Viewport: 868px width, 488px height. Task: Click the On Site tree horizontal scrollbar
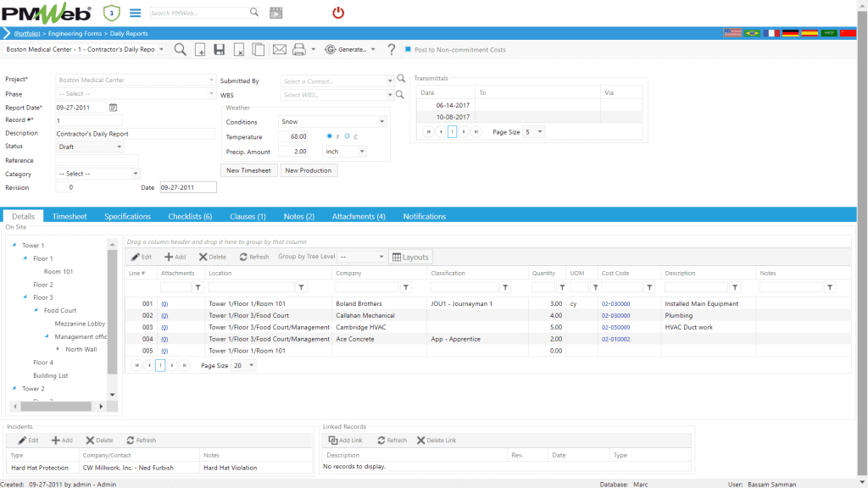coord(56,407)
